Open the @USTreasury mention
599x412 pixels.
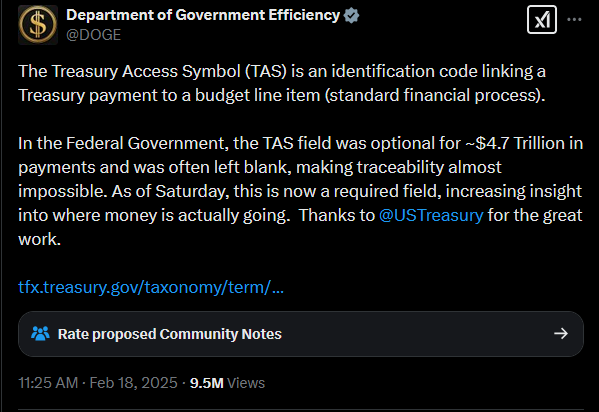pos(431,215)
